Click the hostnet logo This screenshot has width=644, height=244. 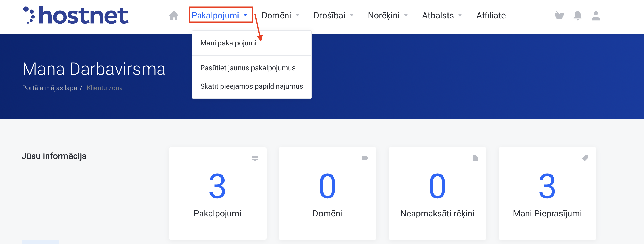click(x=76, y=15)
